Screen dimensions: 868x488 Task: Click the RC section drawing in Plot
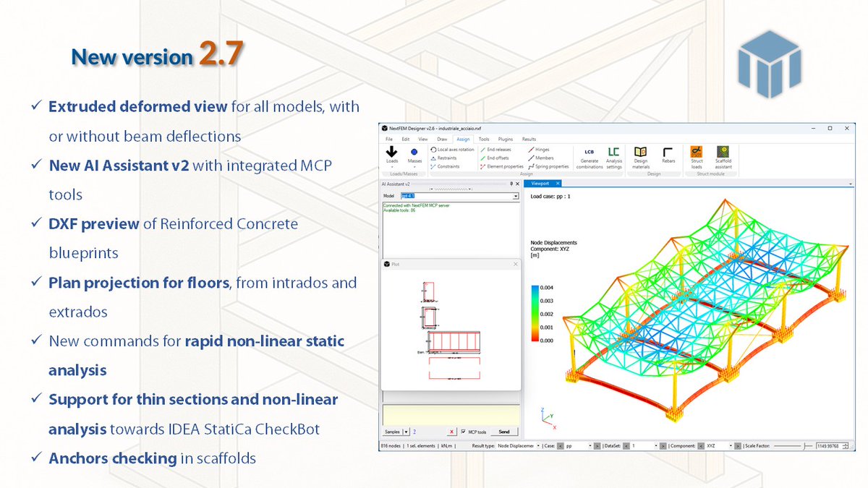tap(449, 330)
